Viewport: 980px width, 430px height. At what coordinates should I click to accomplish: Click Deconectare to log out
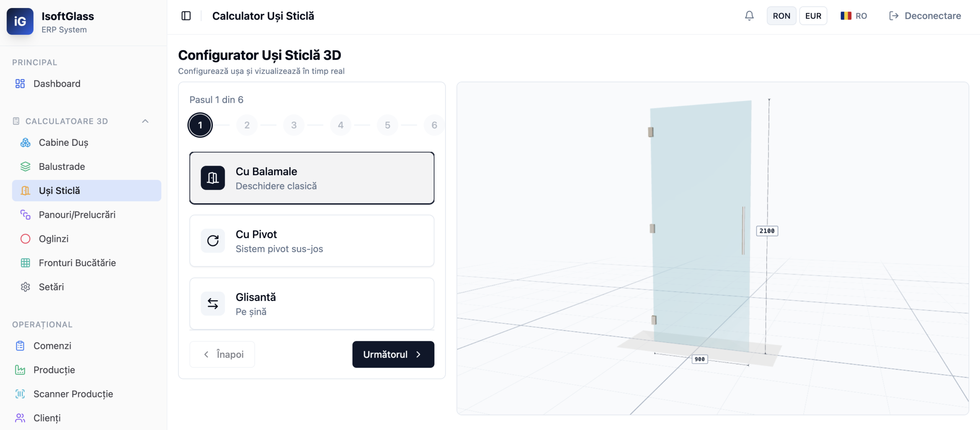(x=925, y=16)
